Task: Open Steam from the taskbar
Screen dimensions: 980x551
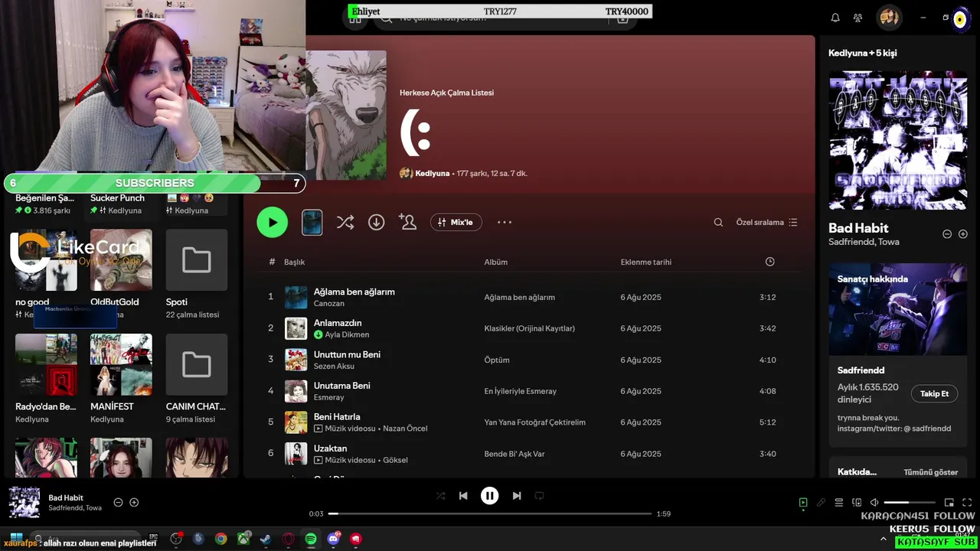Action: [x=266, y=539]
